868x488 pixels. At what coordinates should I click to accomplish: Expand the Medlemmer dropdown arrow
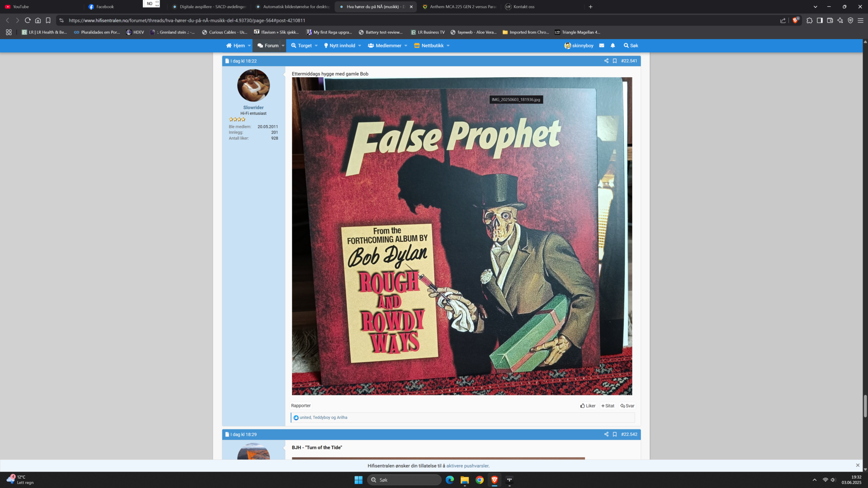click(x=406, y=46)
